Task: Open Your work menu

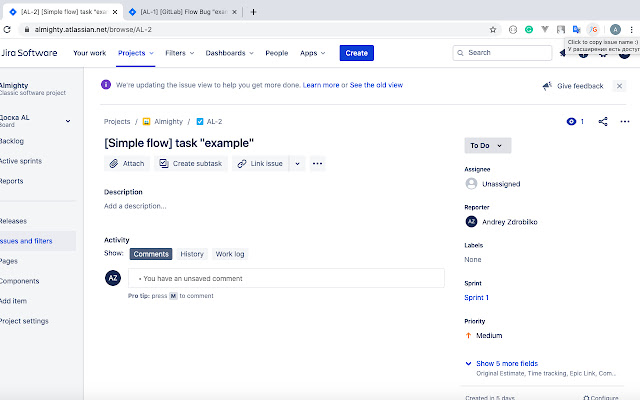Action: tap(89, 53)
